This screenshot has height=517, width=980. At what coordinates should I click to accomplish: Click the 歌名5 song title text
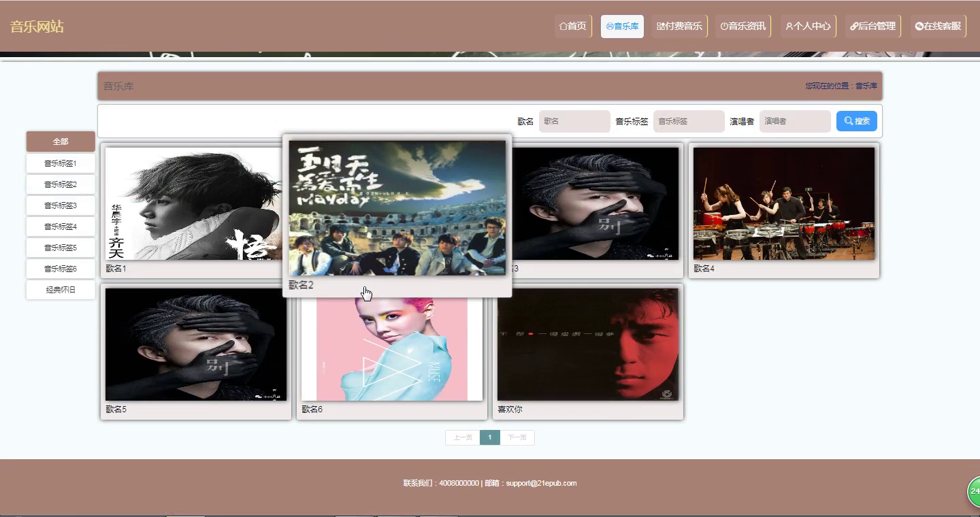(x=116, y=410)
